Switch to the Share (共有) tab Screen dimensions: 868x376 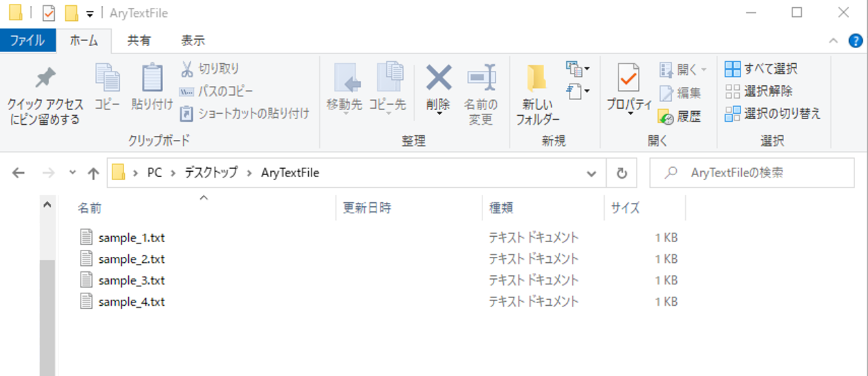click(x=138, y=40)
